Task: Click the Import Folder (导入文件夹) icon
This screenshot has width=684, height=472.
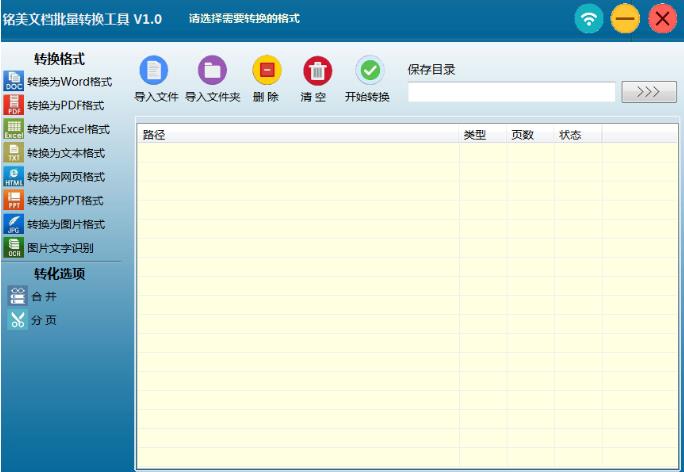Action: [212, 71]
